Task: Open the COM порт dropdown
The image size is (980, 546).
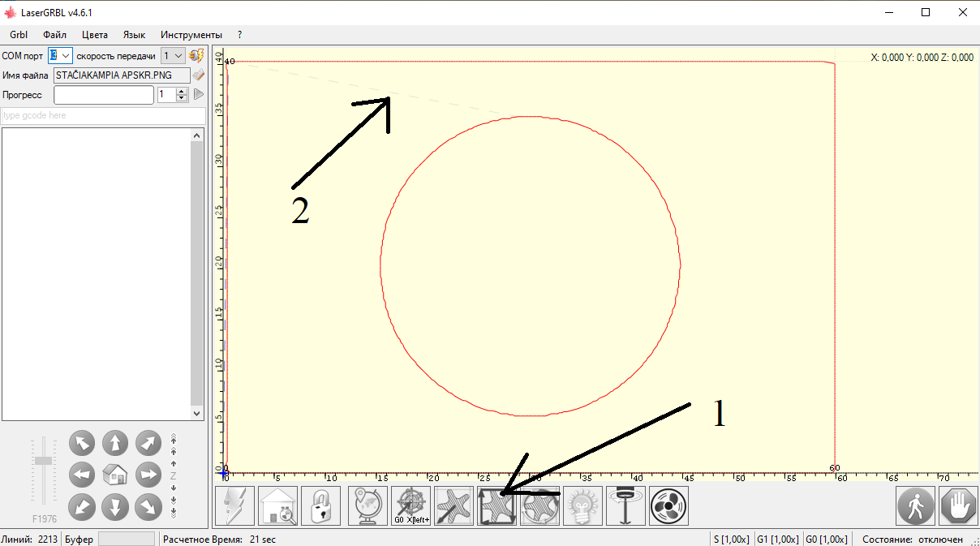Action: point(59,55)
